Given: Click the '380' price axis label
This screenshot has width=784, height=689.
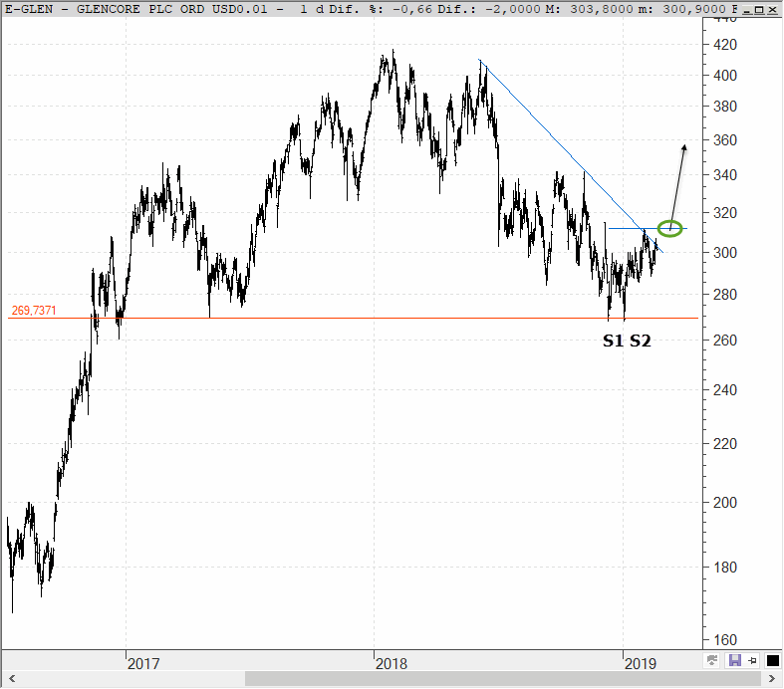Looking at the screenshot, I should pos(725,107).
